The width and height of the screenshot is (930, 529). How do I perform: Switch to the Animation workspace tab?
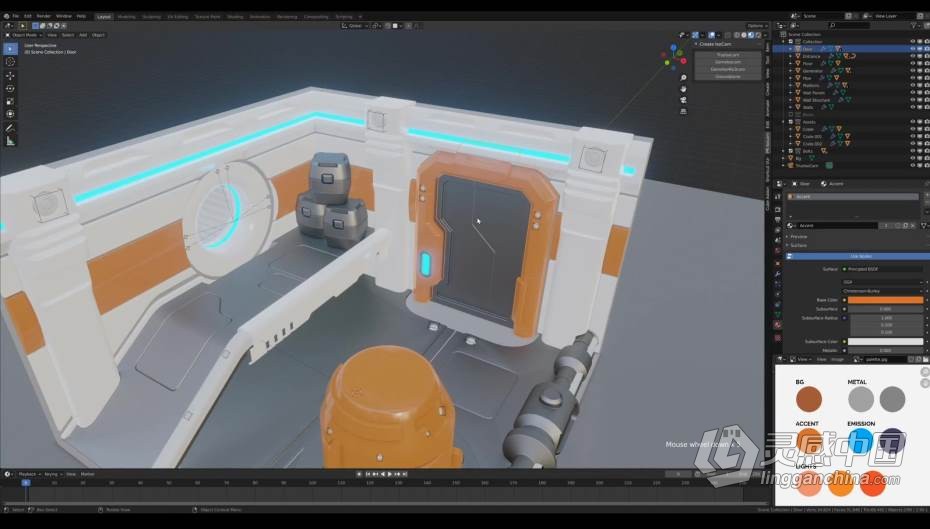tap(260, 17)
